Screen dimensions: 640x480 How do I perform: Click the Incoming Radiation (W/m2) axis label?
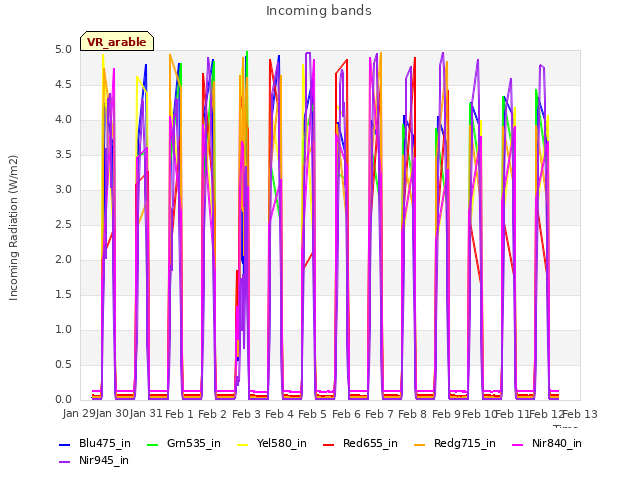(13, 228)
